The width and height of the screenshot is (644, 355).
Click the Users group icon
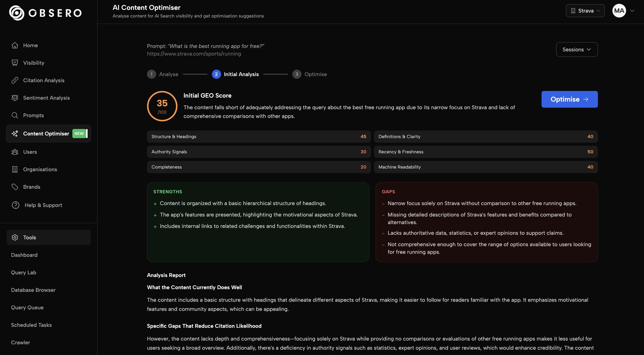(x=15, y=152)
